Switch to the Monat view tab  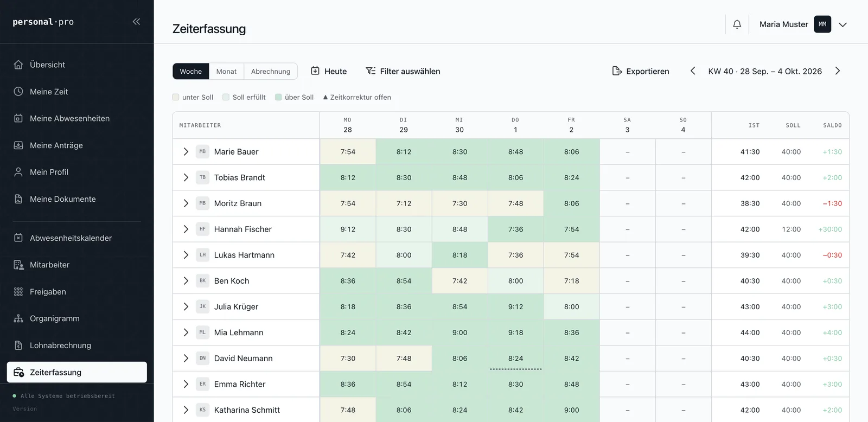coord(226,71)
